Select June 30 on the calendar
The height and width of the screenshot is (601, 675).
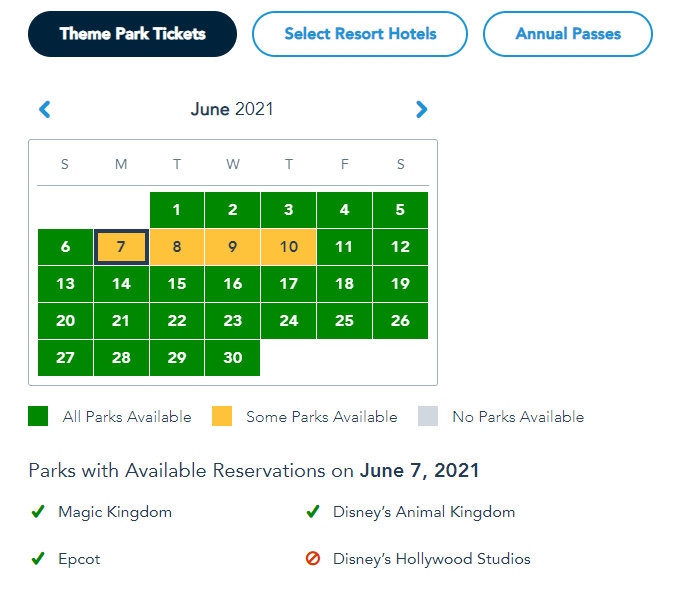[x=232, y=358]
